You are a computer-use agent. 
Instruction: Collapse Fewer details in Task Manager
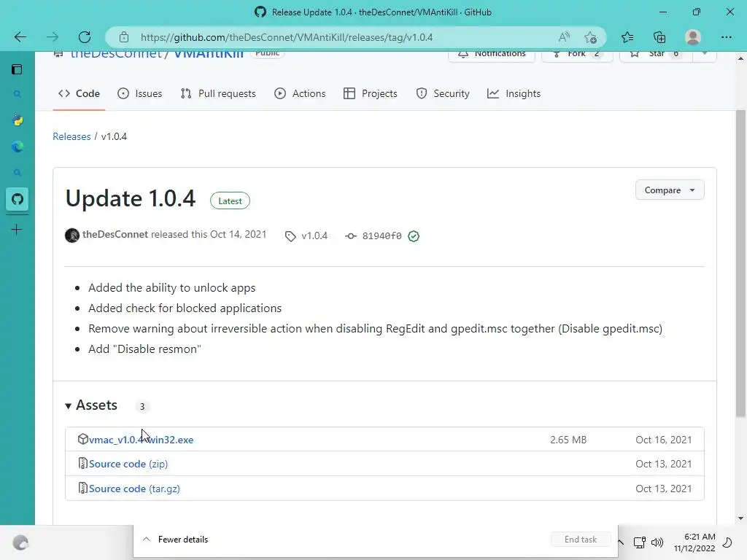click(175, 540)
